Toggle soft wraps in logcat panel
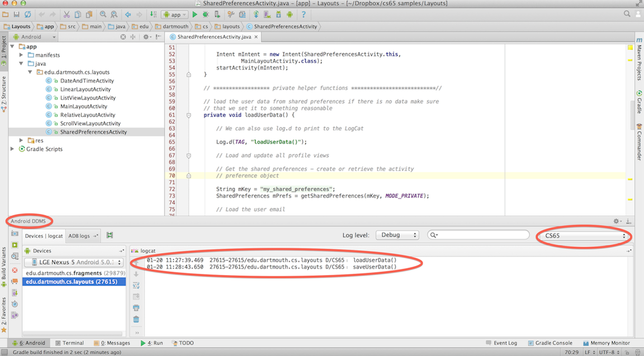 [x=136, y=285]
